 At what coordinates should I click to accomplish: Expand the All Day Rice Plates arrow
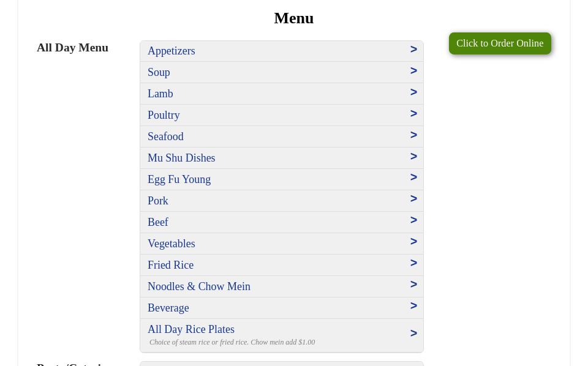(x=413, y=333)
